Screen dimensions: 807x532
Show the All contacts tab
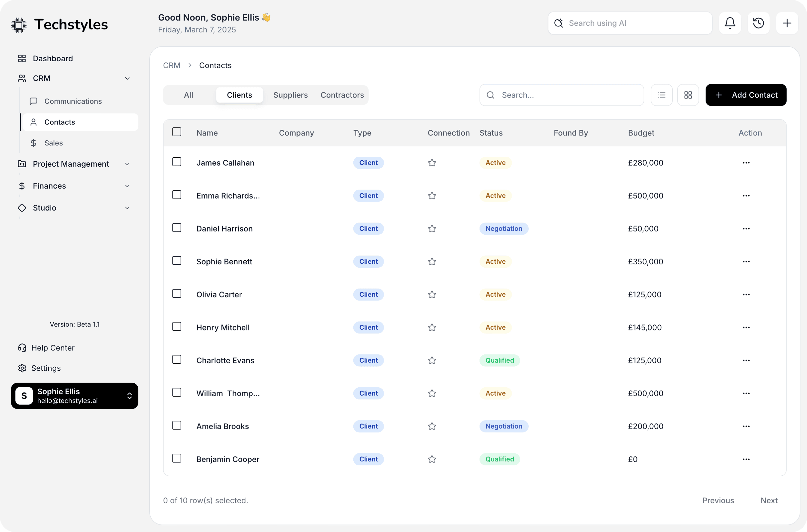coord(189,95)
